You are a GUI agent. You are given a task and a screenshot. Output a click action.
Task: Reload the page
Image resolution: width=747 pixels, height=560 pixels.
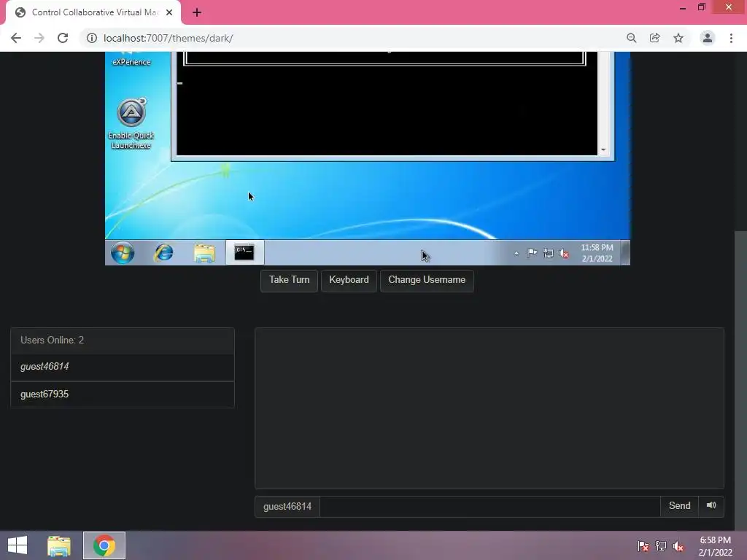63,38
